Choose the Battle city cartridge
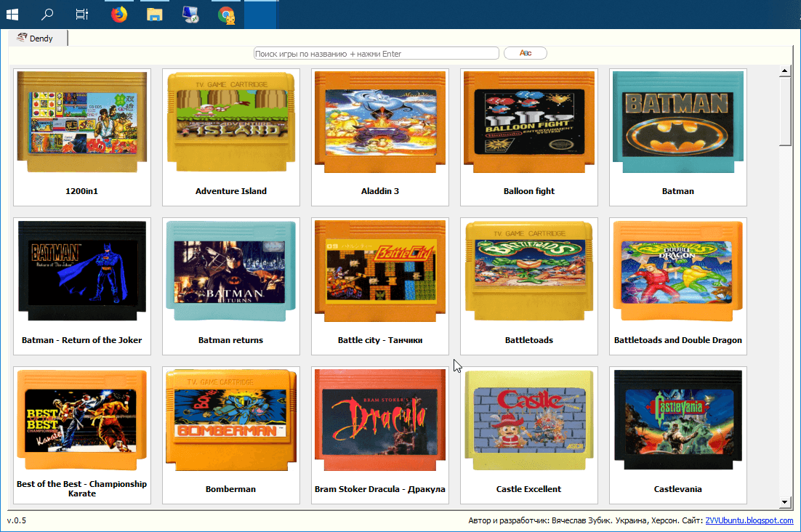This screenshot has width=801, height=532. [380, 286]
